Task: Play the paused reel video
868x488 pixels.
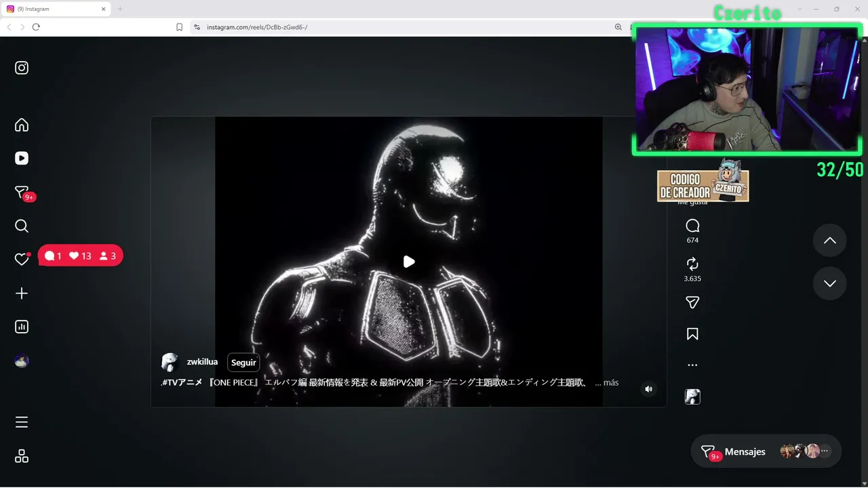Action: (x=409, y=262)
